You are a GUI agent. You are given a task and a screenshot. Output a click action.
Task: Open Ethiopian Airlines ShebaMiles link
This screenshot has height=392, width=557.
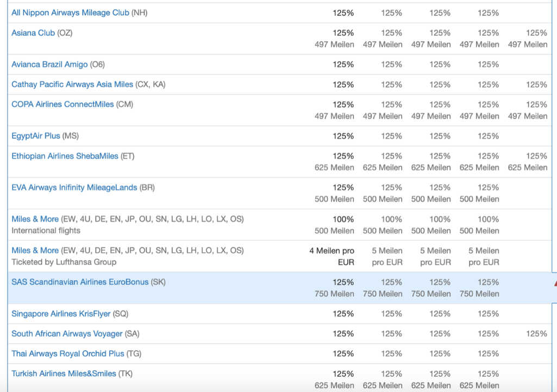coord(65,156)
